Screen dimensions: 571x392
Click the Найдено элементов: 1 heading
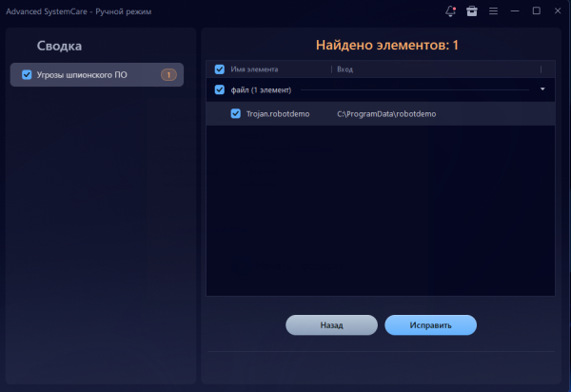click(387, 45)
